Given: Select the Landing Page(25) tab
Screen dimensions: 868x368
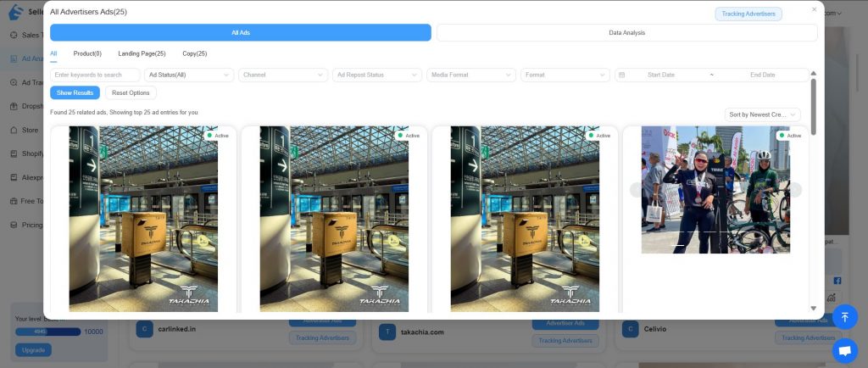Looking at the screenshot, I should 142,53.
